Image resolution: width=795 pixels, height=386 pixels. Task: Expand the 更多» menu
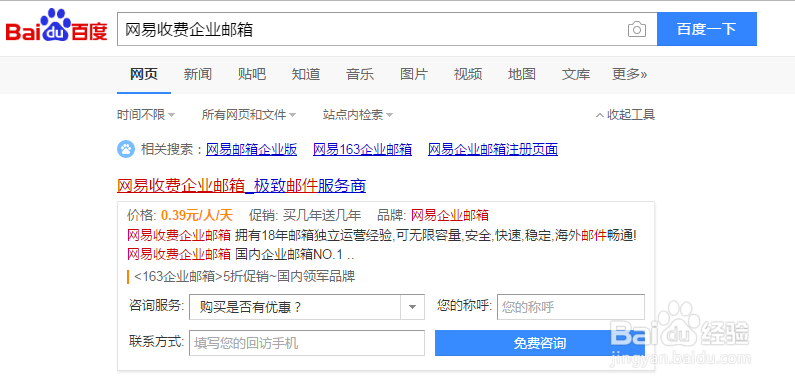(629, 75)
